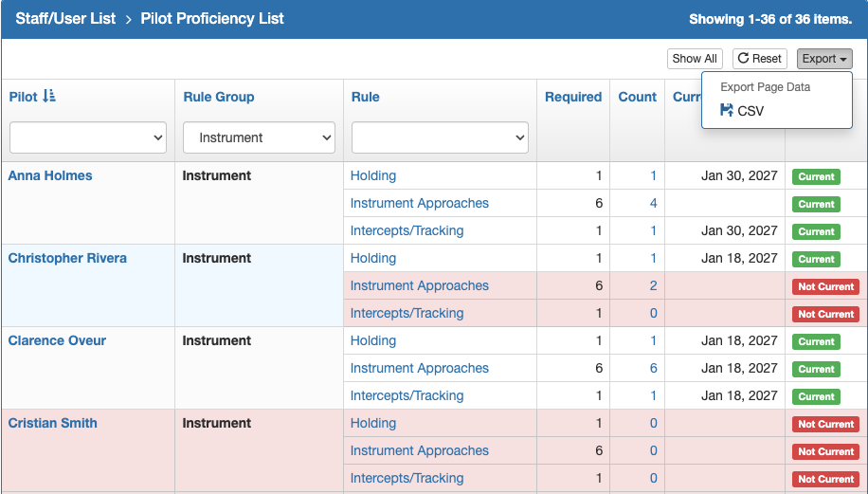The width and height of the screenshot is (868, 494).
Task: Click Jan 30, 2027 on Anna Holmes' Holding row
Action: (x=739, y=175)
